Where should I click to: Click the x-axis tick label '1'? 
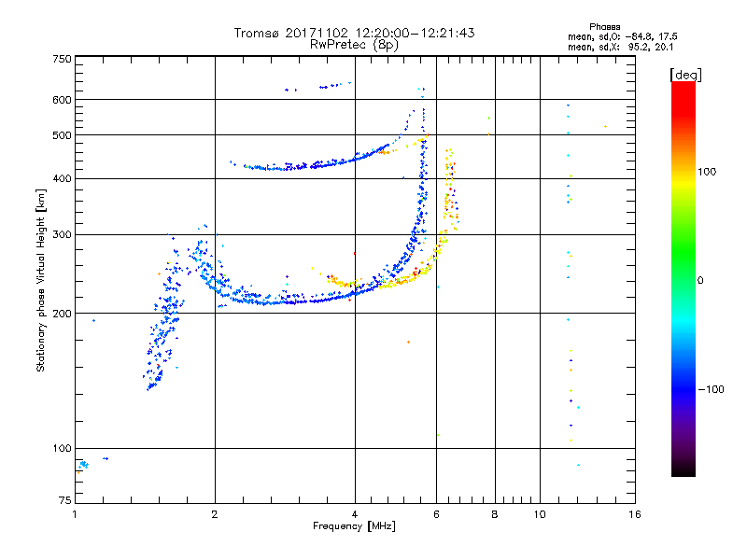pos(75,514)
